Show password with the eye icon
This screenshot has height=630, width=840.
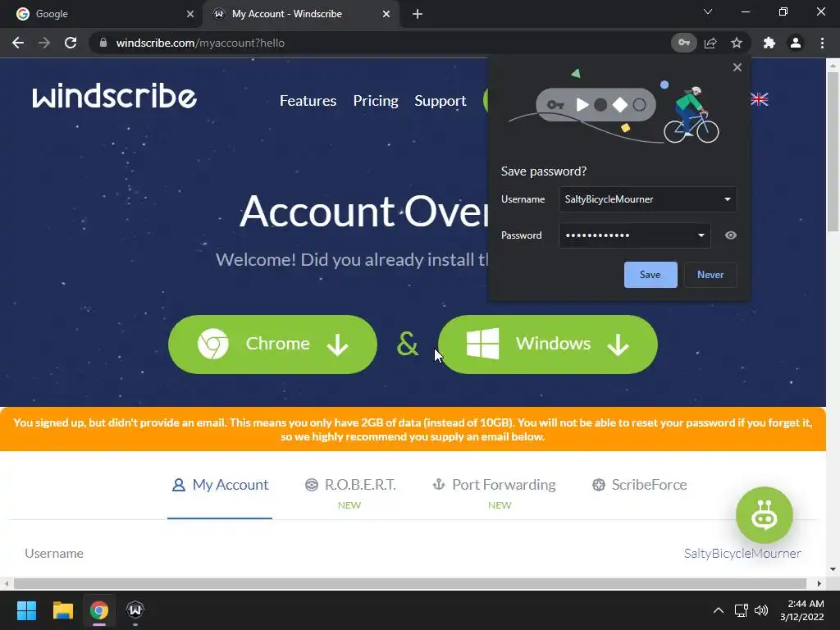(730, 235)
